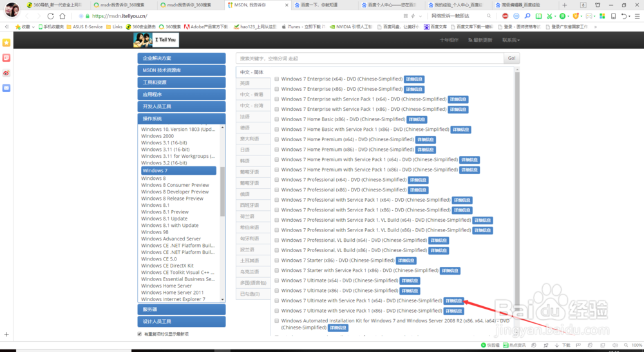Viewport: 644px width, 352px height.
Task: Reload the page with the refresh icon
Action: click(x=50, y=16)
